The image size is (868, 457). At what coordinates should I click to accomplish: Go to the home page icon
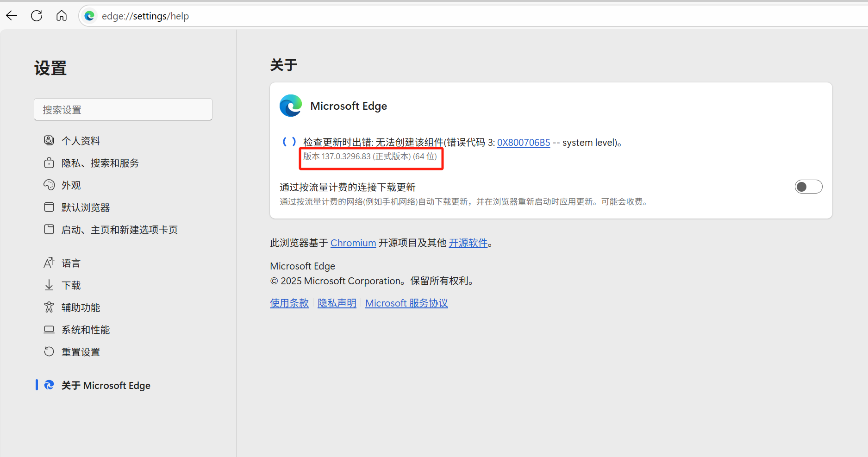pos(62,16)
